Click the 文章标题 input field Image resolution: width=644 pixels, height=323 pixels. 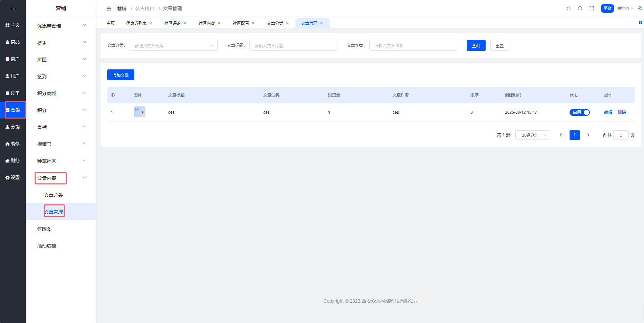point(293,46)
